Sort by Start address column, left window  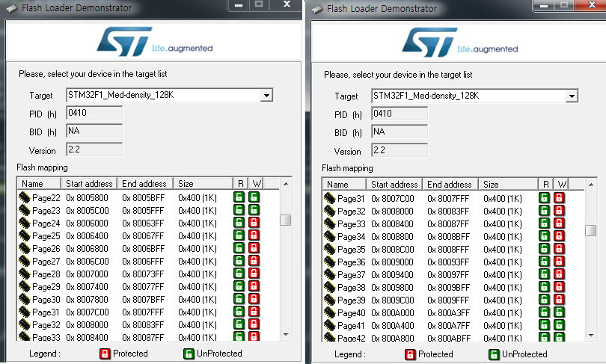(89, 183)
